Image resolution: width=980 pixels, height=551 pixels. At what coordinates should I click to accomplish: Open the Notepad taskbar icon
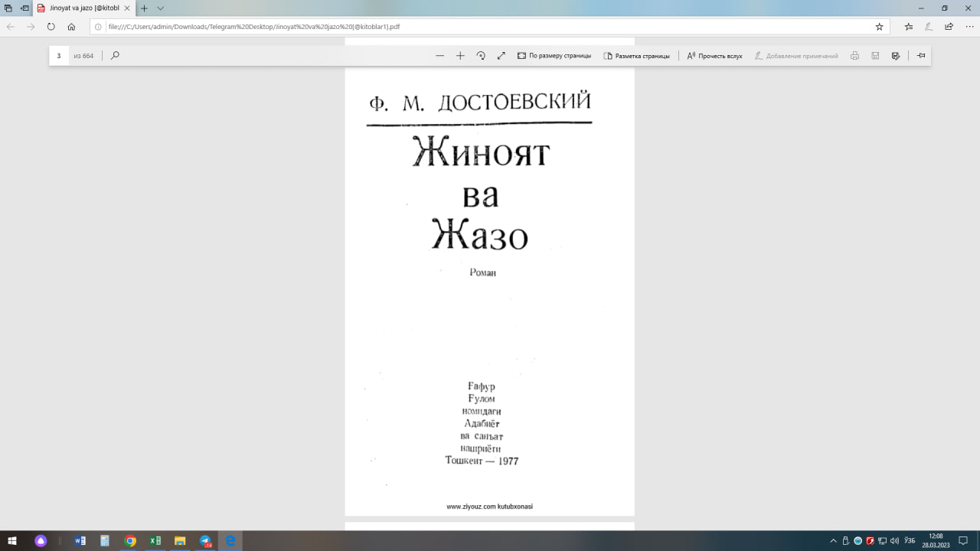[x=105, y=540]
